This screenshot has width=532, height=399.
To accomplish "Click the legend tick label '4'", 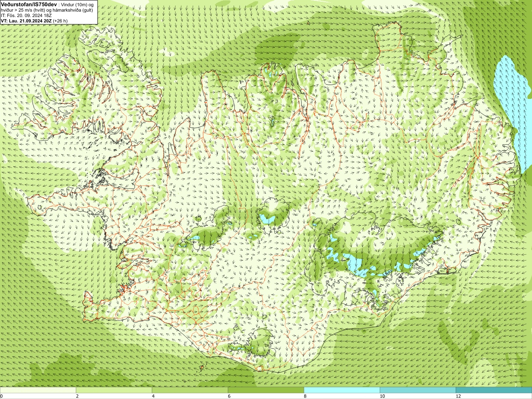I will coord(153,396).
